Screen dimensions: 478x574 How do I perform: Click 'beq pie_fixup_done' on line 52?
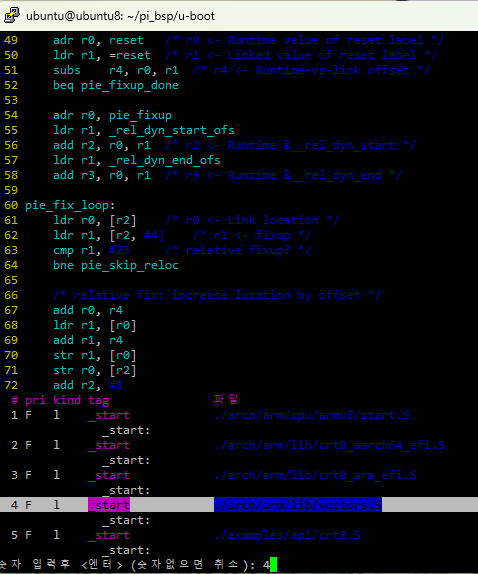coord(116,85)
